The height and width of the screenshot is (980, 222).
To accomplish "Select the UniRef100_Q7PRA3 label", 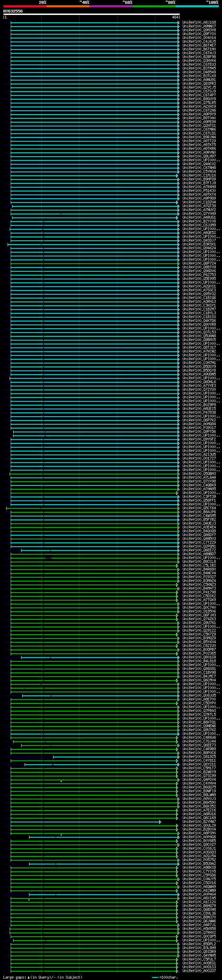I will (x=199, y=711).
